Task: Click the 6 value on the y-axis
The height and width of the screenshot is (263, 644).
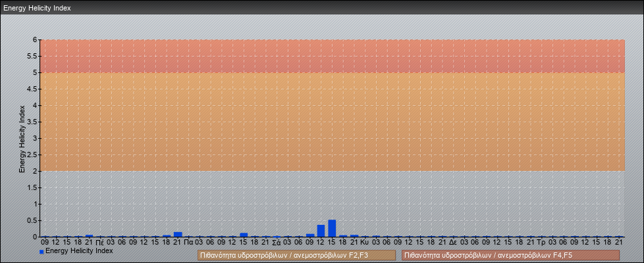Action: tap(35, 40)
